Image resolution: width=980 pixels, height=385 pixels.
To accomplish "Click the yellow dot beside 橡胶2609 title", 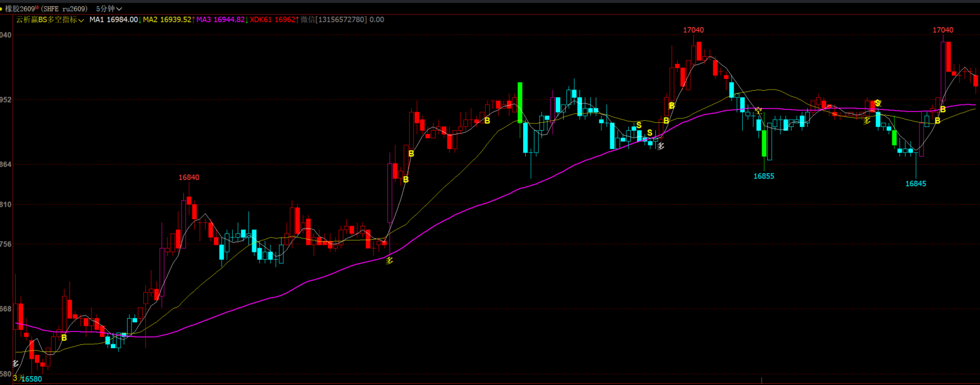I will (1, 9).
